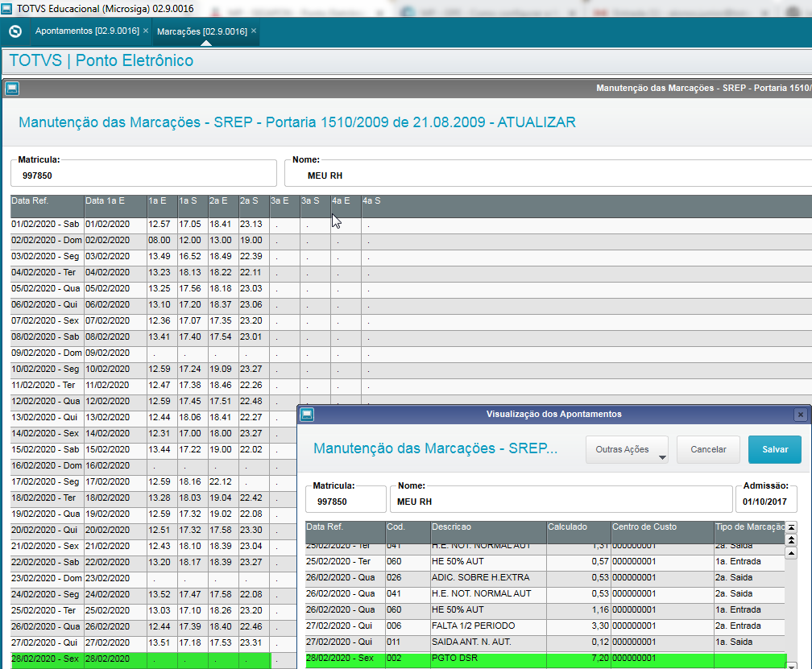Click 13.49 entry on 03/02/2020 row
Image resolution: width=812 pixels, height=669 pixels.
159,257
